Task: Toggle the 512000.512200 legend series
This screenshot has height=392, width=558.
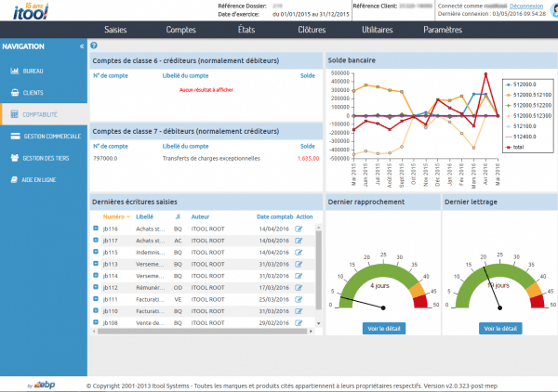Action: 528,105
